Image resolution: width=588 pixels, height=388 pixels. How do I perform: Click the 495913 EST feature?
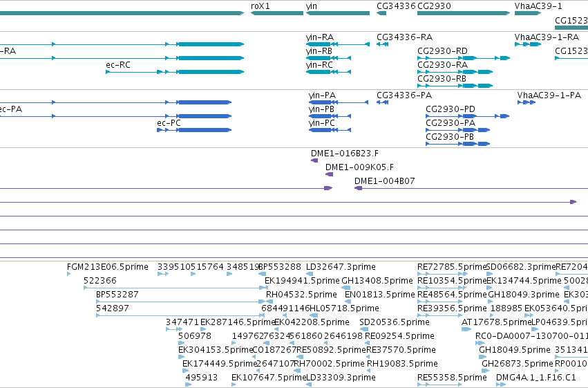(x=188, y=385)
